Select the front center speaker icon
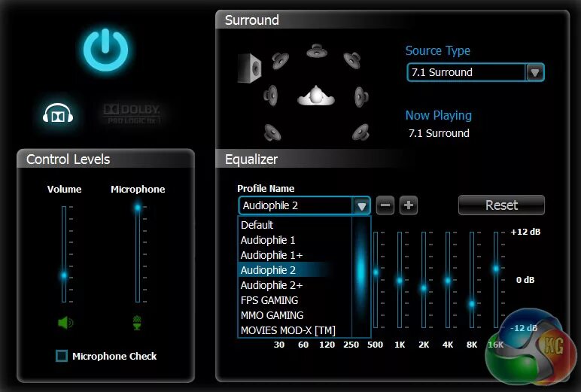Screen dimensions: 581x392 (x=317, y=51)
